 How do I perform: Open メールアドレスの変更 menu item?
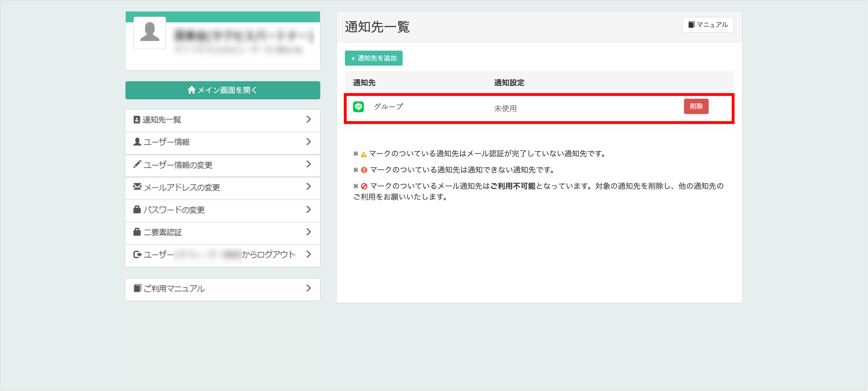[182, 187]
